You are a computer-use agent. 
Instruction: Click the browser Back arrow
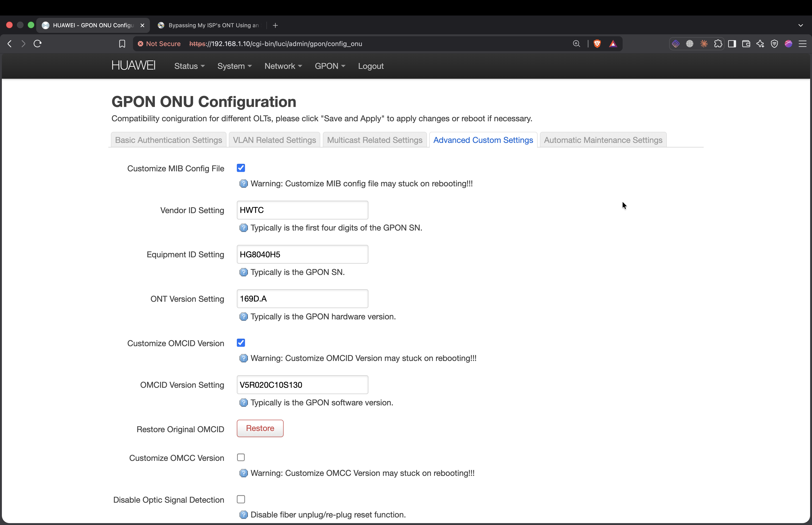[x=10, y=44]
